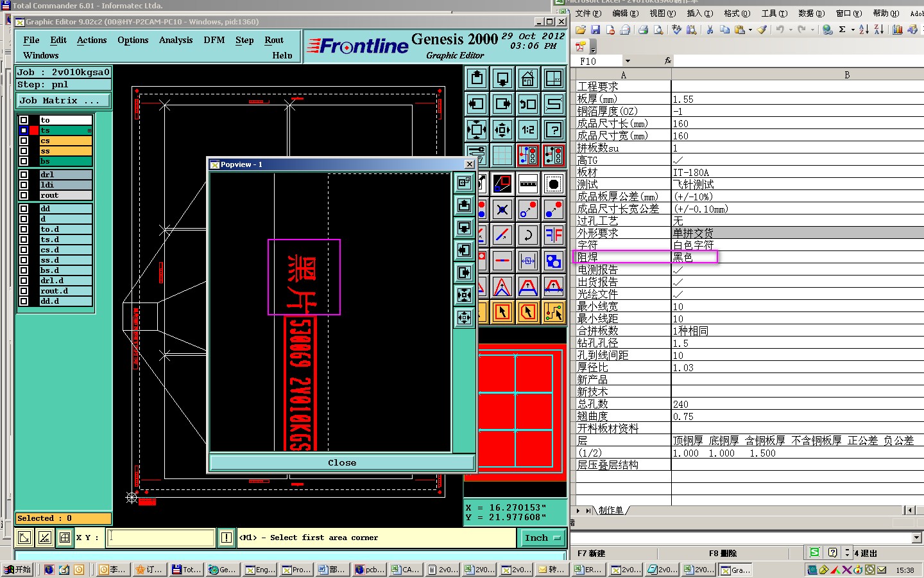Open the dropdown above the F7 button
Image resolution: width=924 pixels, height=578 pixels.
(917, 538)
